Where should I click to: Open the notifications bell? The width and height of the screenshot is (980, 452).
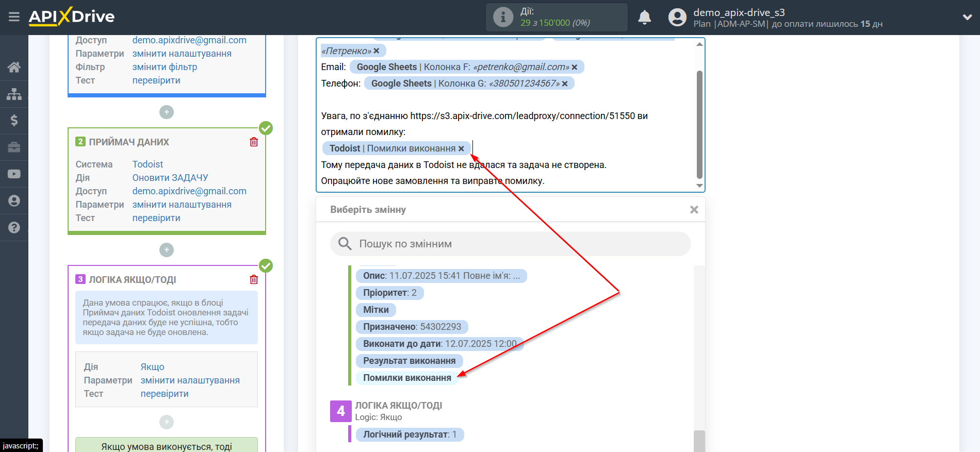coord(644,18)
